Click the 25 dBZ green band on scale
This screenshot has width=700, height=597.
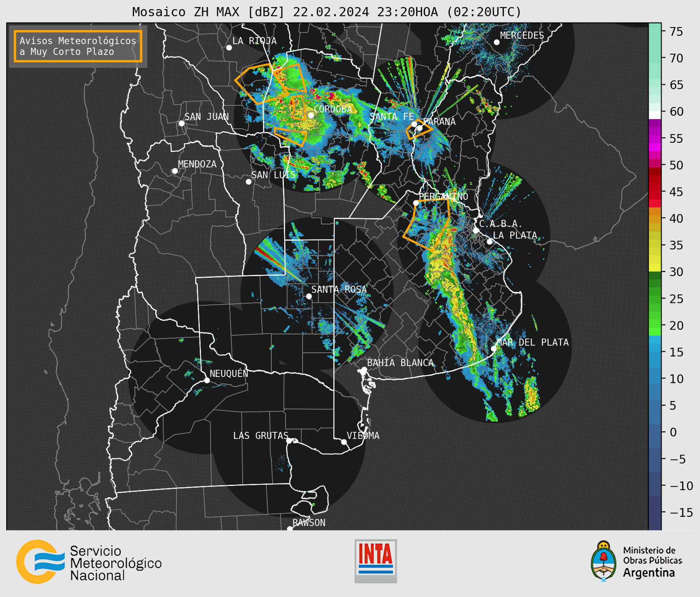[x=655, y=299]
